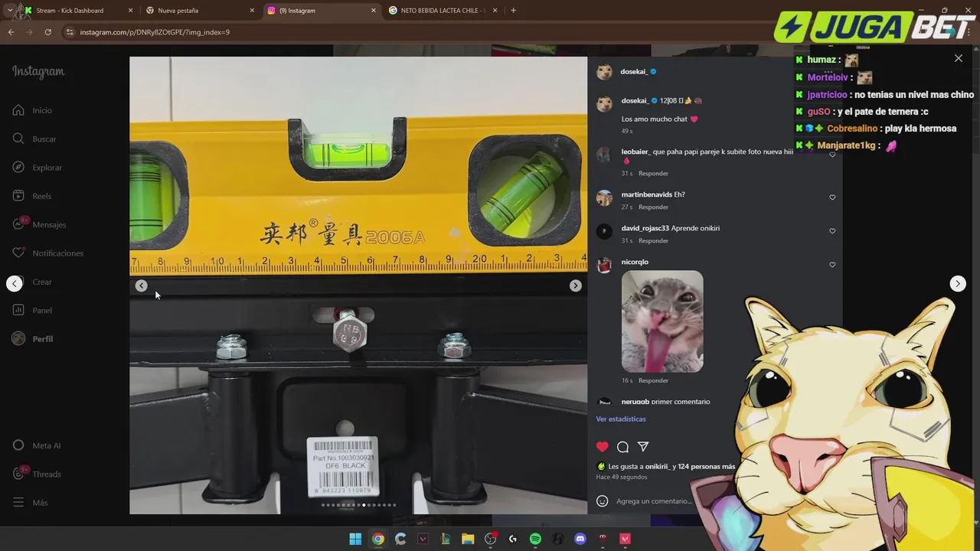Open Notificaciones in Instagram sidebar

pyautogui.click(x=47, y=253)
